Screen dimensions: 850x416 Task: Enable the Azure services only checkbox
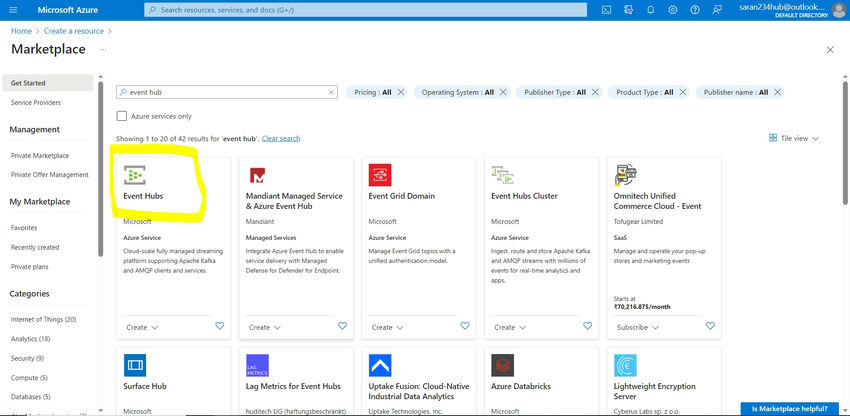coord(122,116)
